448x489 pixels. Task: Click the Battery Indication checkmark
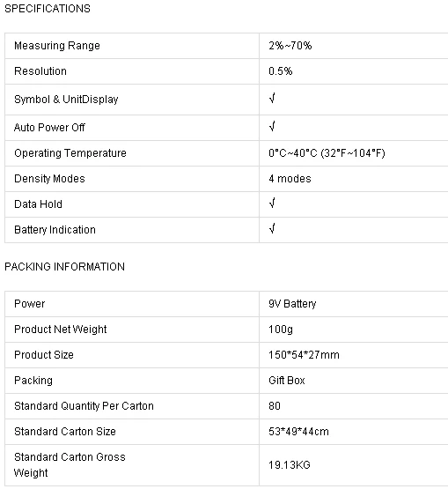click(272, 229)
